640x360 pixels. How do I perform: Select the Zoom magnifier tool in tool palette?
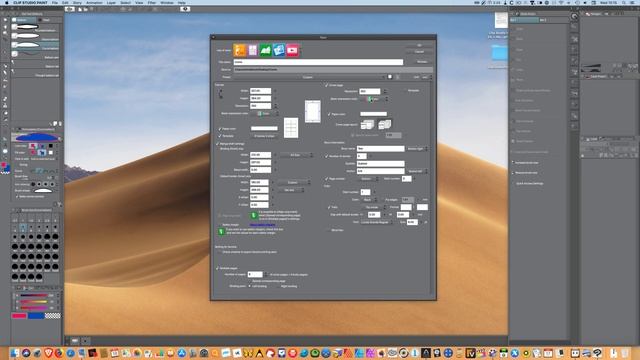(5, 19)
